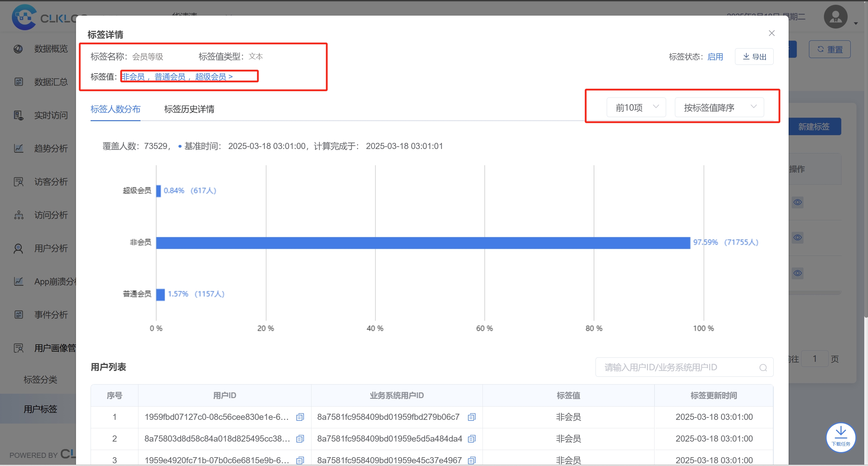
Task: Select the 标签人数分布 tab
Action: click(x=115, y=109)
